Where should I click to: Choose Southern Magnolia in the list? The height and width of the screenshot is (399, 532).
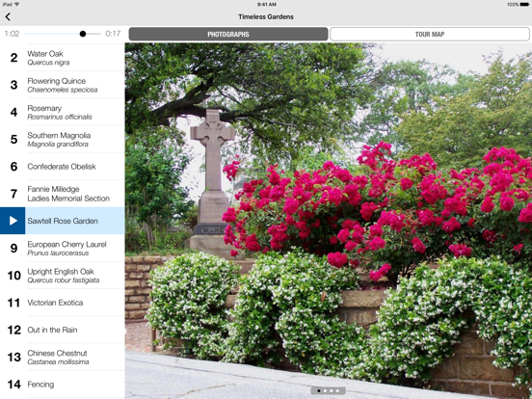[63, 140]
